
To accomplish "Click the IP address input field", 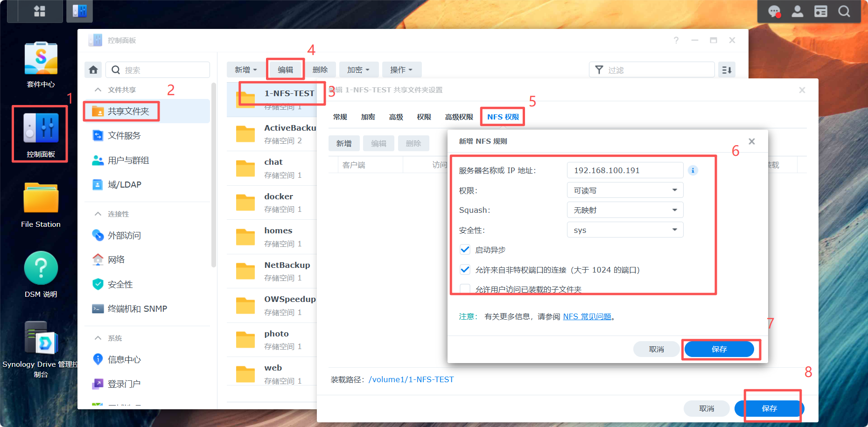I will coord(625,170).
